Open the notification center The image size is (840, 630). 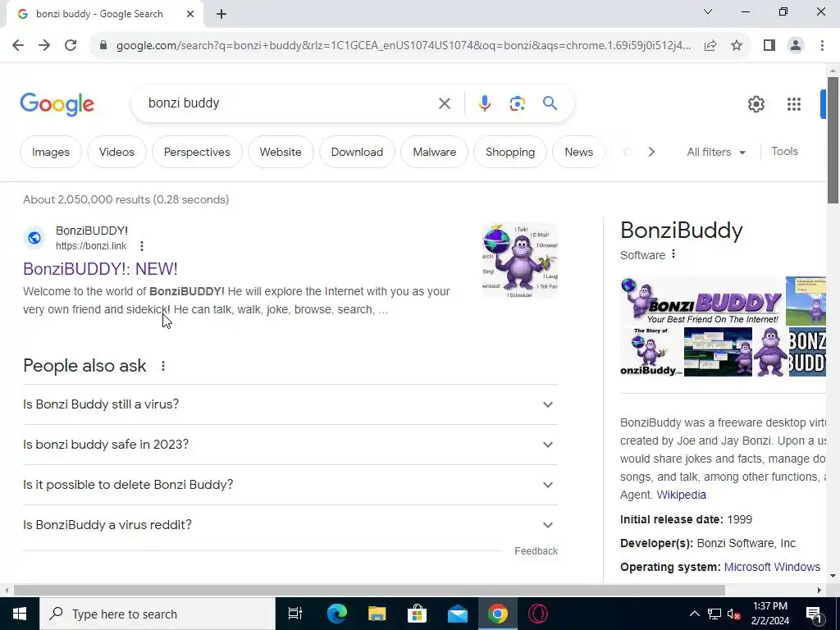point(814,614)
